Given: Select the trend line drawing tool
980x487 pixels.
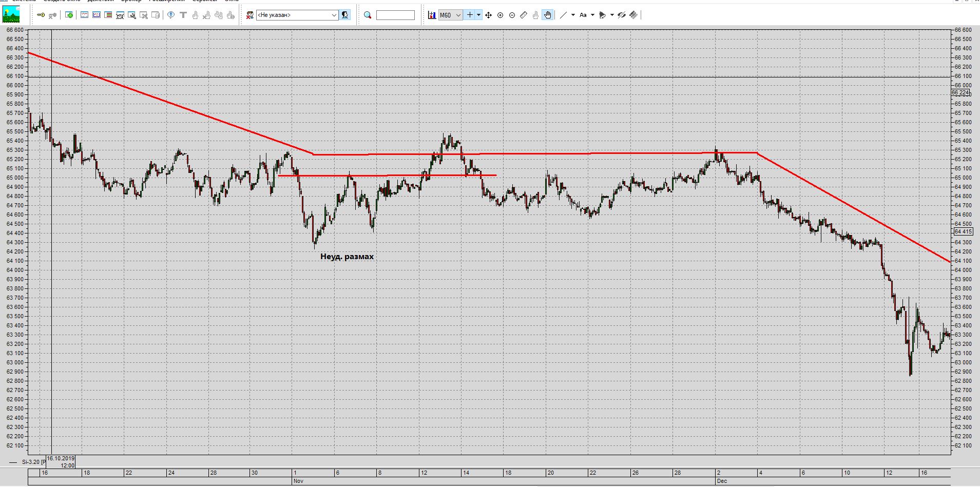Looking at the screenshot, I should tap(563, 15).
